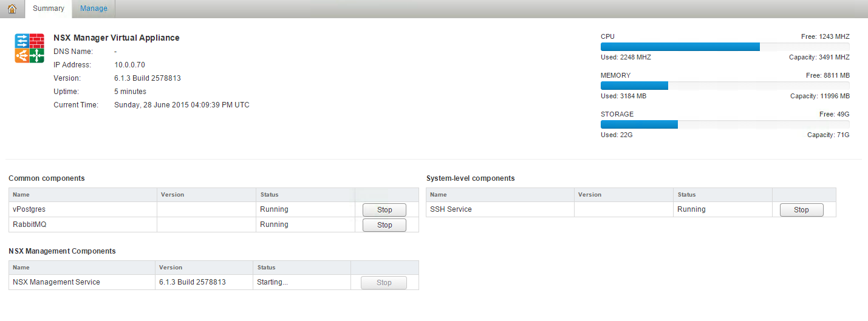Click the Starting... status of NSX Management Service

(x=272, y=282)
